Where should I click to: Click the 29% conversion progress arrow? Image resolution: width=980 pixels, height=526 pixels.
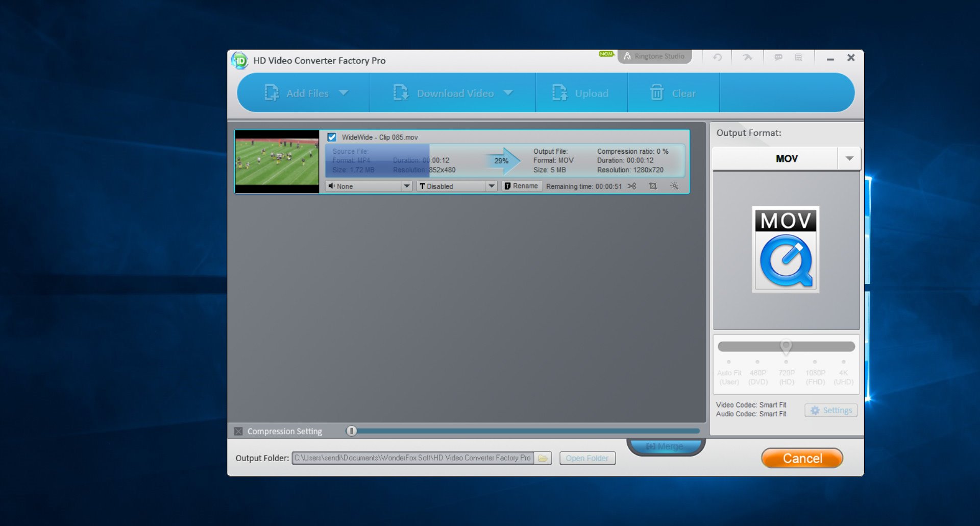coord(503,160)
